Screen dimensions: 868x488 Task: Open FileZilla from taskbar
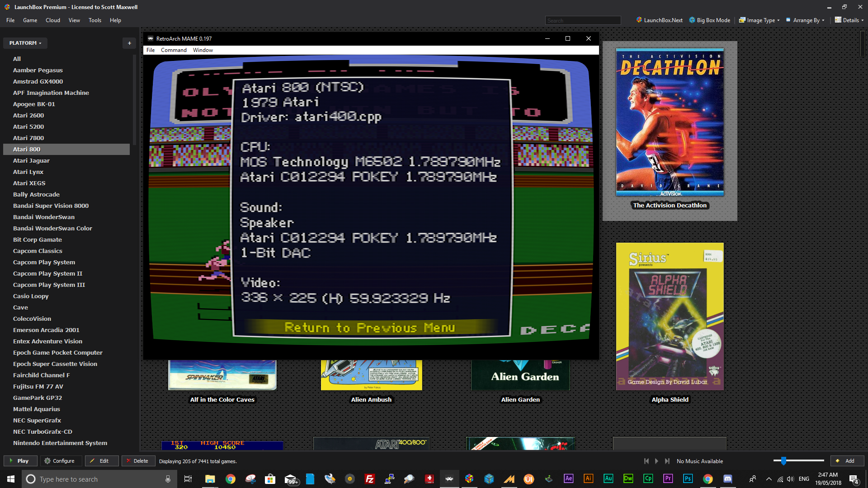click(369, 479)
